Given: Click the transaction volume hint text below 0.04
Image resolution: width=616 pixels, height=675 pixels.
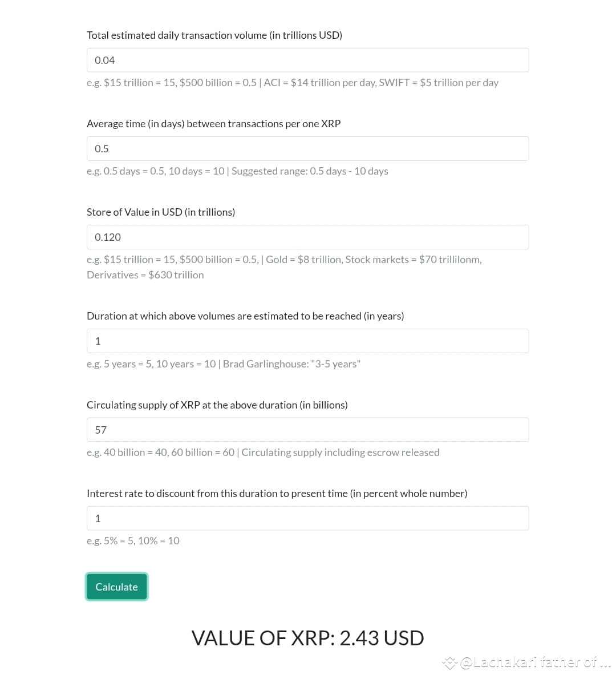Looking at the screenshot, I should pos(293,82).
